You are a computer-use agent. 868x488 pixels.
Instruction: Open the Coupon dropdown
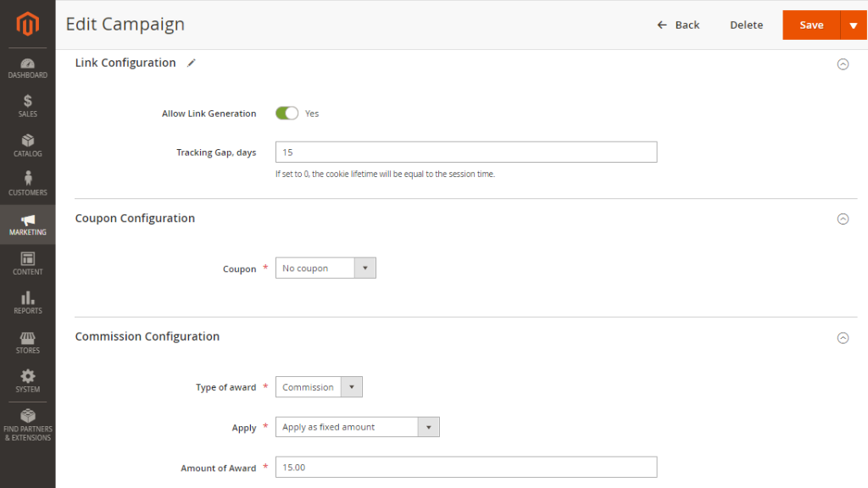click(x=325, y=268)
